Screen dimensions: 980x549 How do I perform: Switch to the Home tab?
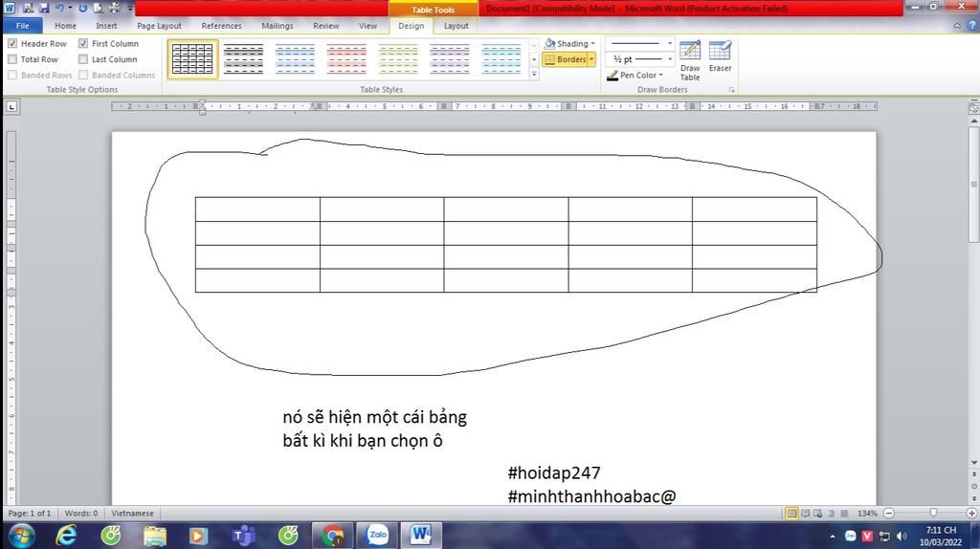pos(65,26)
